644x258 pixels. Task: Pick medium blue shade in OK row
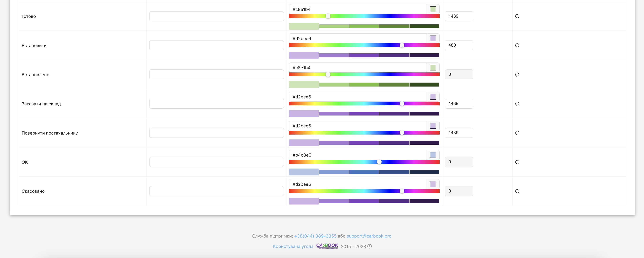364,172
